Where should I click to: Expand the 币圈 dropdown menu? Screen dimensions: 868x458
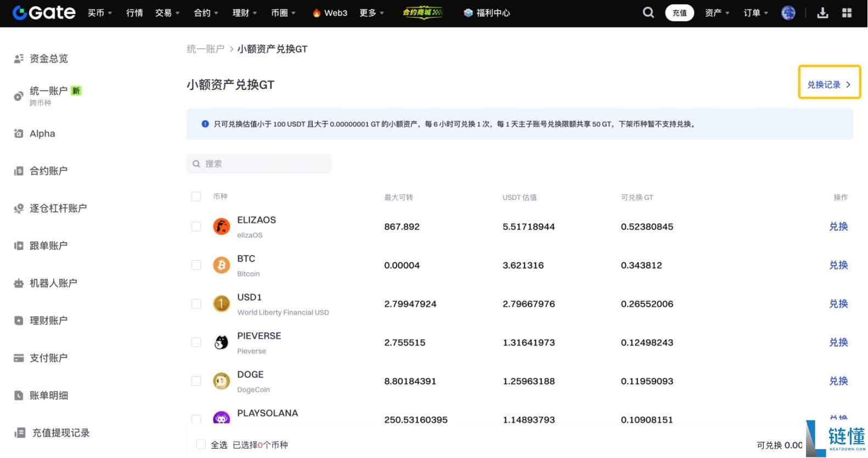click(283, 13)
